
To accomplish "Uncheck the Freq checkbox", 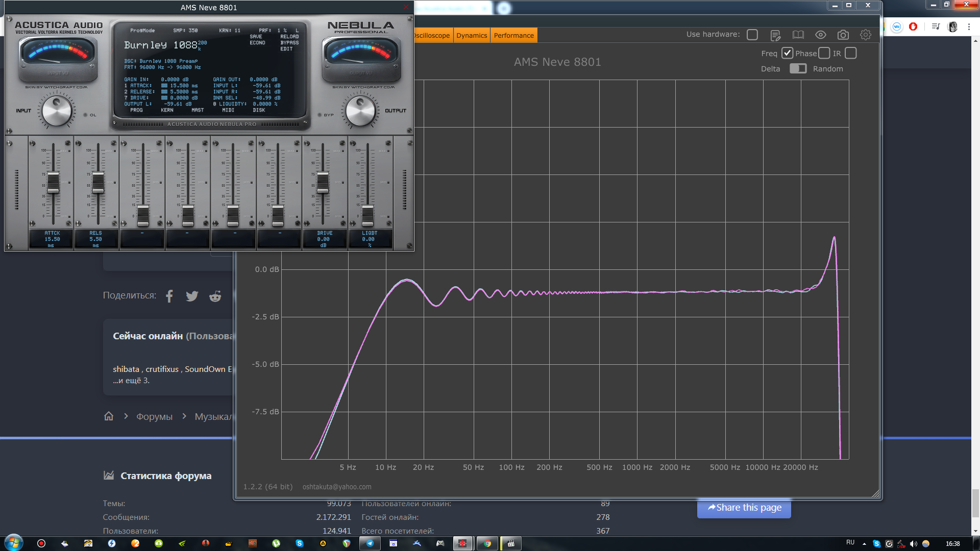I will pos(787,53).
